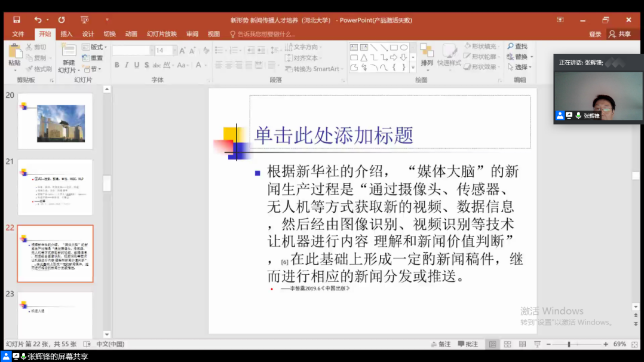Switch to slide sorter view icon
Screen dimensions: 644x362
[x=507, y=344]
